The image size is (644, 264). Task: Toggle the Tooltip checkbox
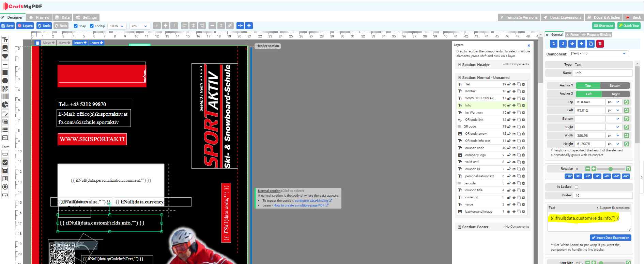click(x=92, y=26)
